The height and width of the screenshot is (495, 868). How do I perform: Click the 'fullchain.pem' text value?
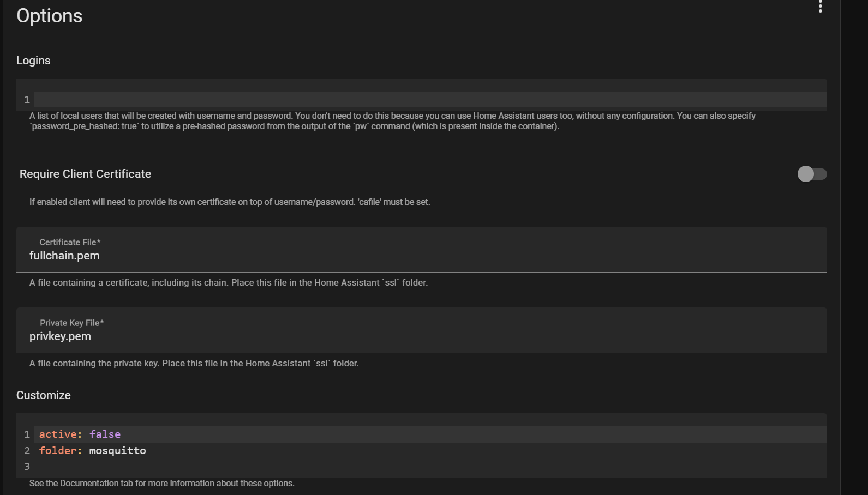tap(64, 256)
